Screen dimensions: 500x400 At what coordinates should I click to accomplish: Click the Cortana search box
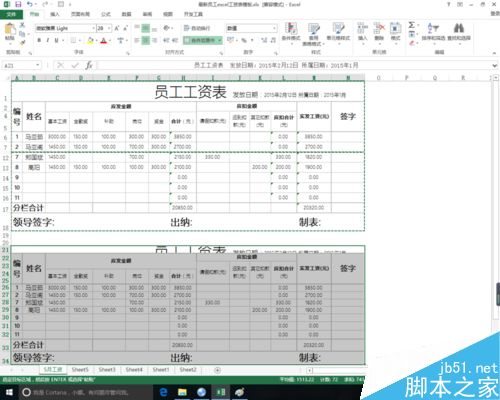pos(85,392)
